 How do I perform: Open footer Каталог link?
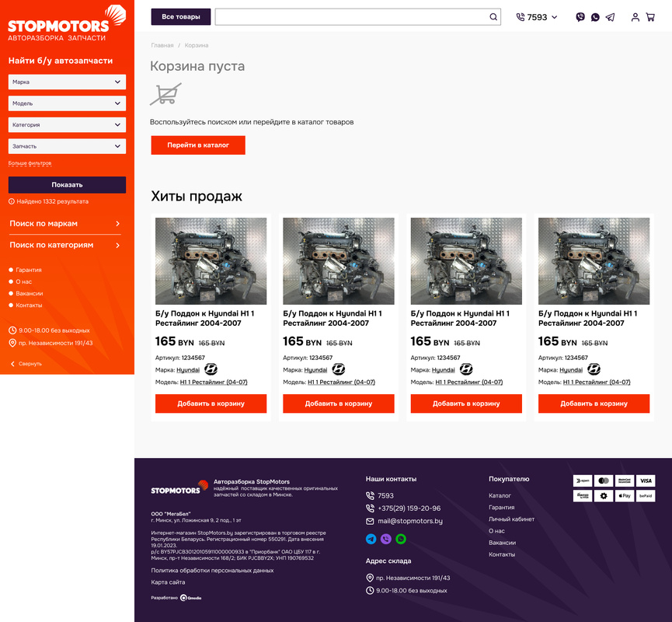500,495
